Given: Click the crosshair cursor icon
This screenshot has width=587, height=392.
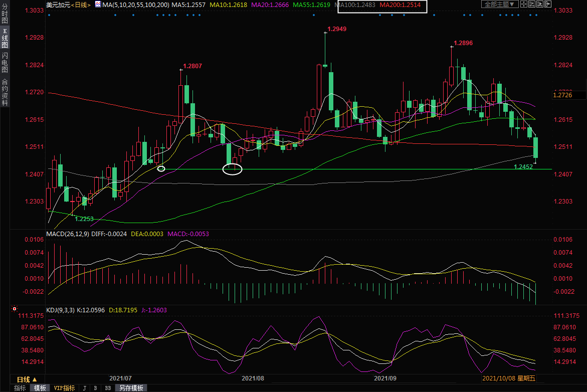Looking at the screenshot, I should pyautogui.click(x=523, y=5).
